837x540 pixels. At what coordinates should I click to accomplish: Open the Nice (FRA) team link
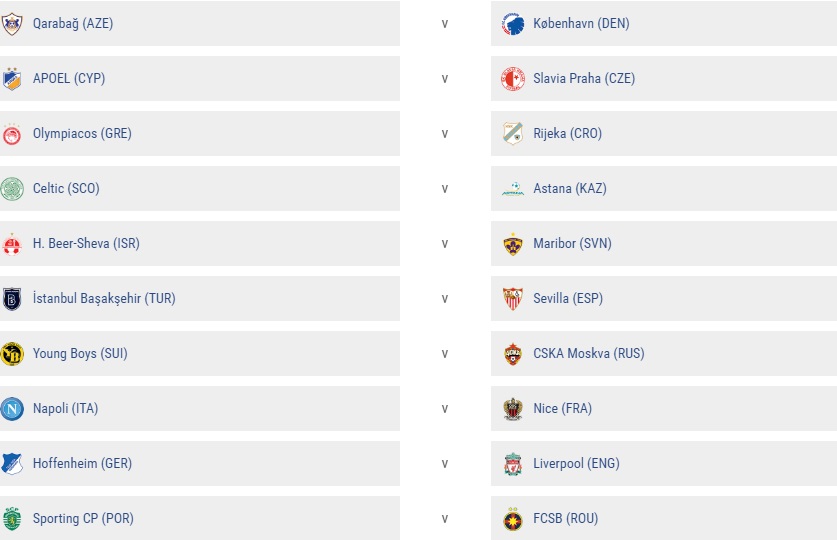[563, 408]
